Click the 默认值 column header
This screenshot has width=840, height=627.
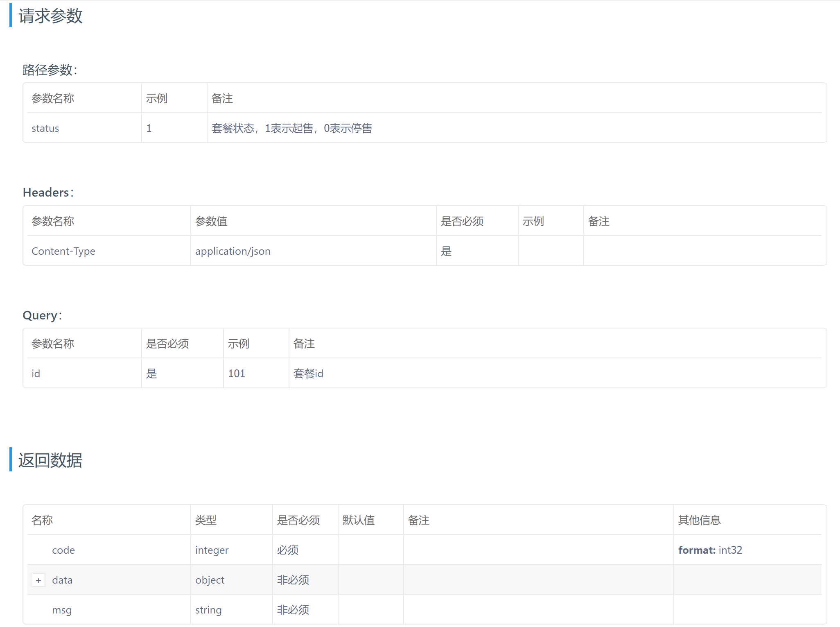(x=359, y=520)
